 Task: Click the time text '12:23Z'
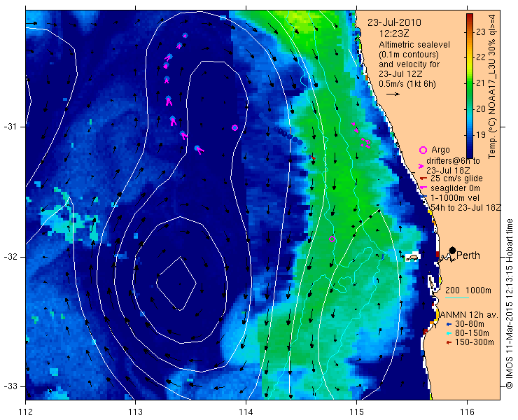pos(395,34)
